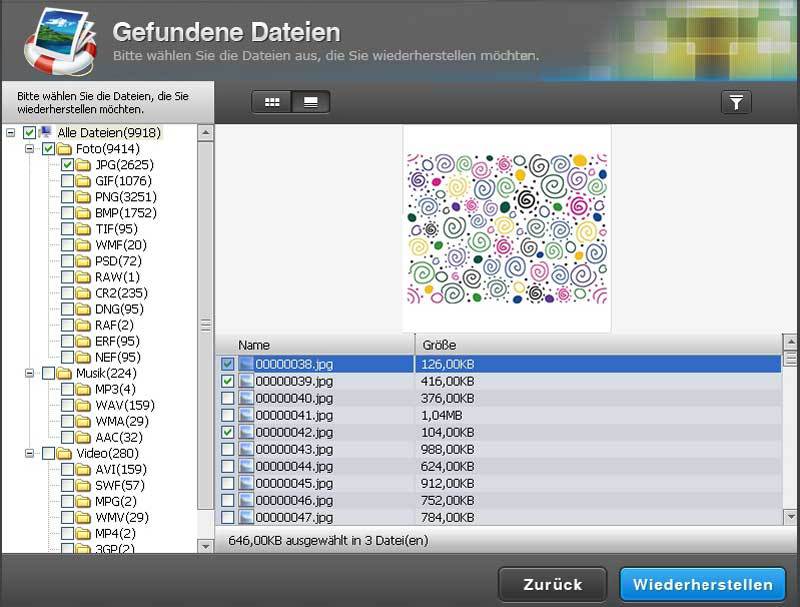Select the DNG(95) tree item
The width and height of the screenshot is (800, 607).
pos(119,309)
